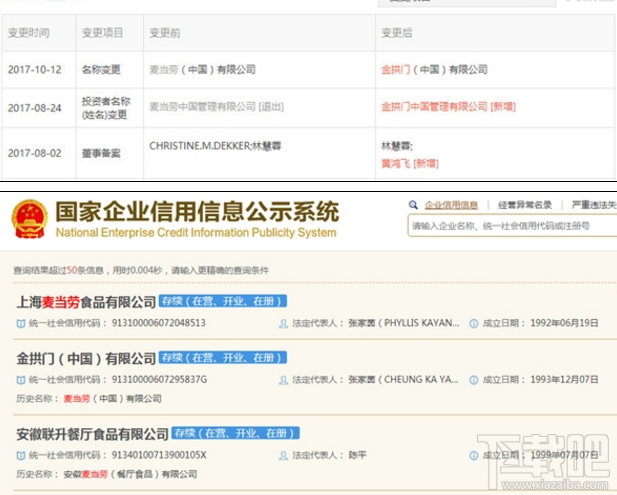This screenshot has height=495, width=617.
Task: Click 麦当劳（中国）有限公司 in the 变更前 column
Action: (202, 70)
